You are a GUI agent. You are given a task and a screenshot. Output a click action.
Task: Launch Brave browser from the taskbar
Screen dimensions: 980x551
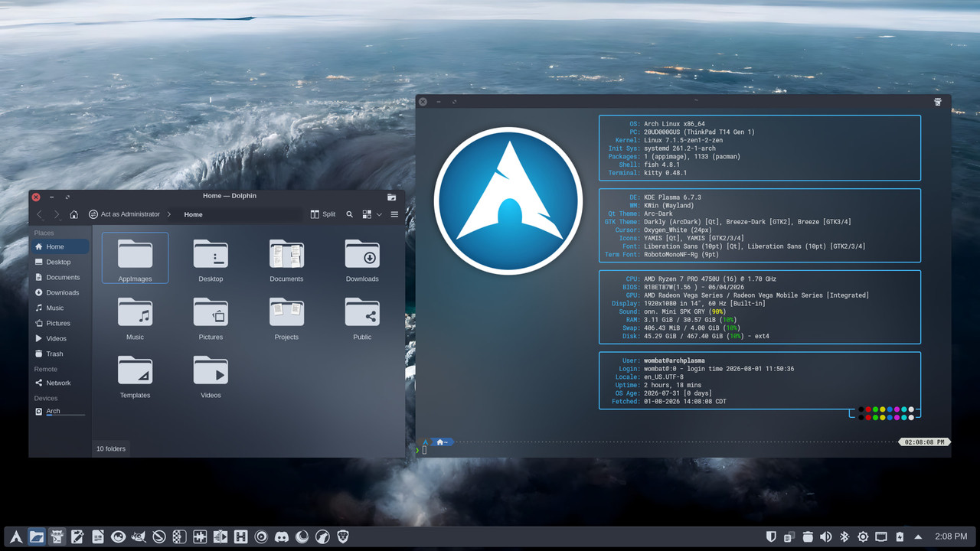pos(343,537)
